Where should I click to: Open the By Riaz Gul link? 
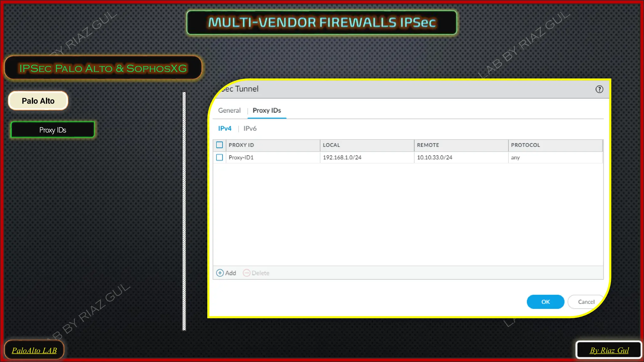click(x=609, y=350)
